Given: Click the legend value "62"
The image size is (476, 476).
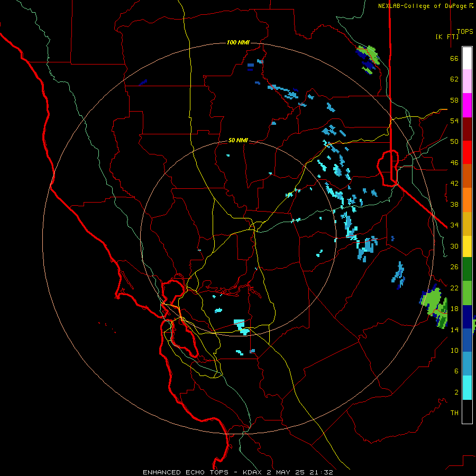Looking at the screenshot, I should tap(454, 79).
